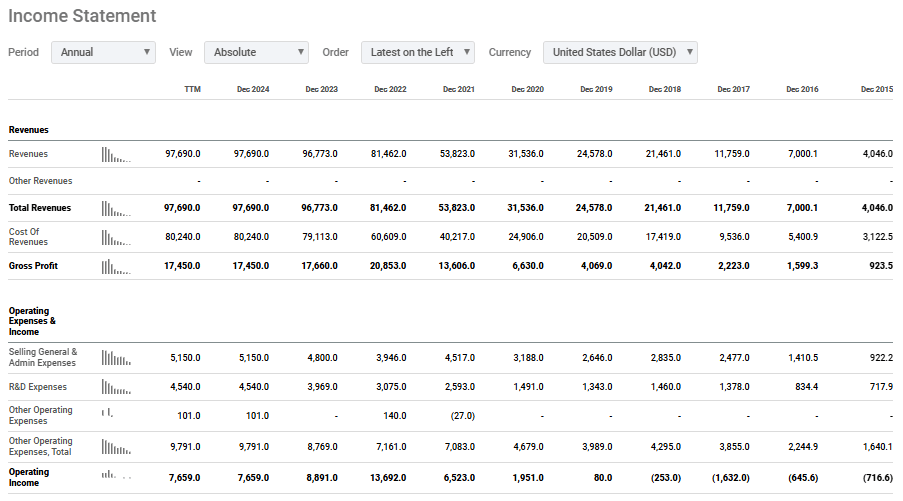
Task: Open the Selling General & Admin sparkline chart
Action: tap(116, 358)
